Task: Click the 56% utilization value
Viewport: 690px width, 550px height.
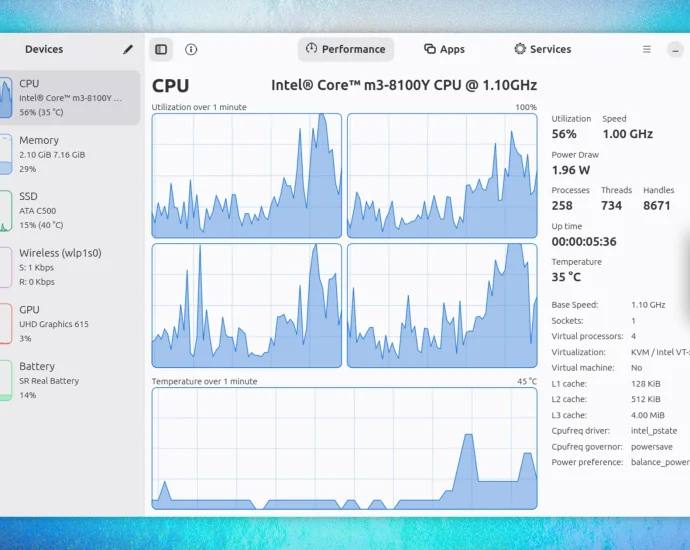Action: [564, 134]
